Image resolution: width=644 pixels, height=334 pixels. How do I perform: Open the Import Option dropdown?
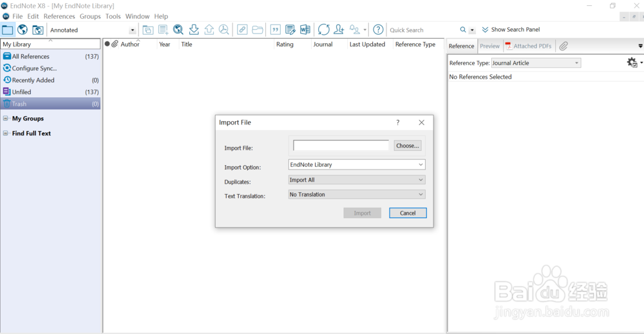tap(357, 164)
